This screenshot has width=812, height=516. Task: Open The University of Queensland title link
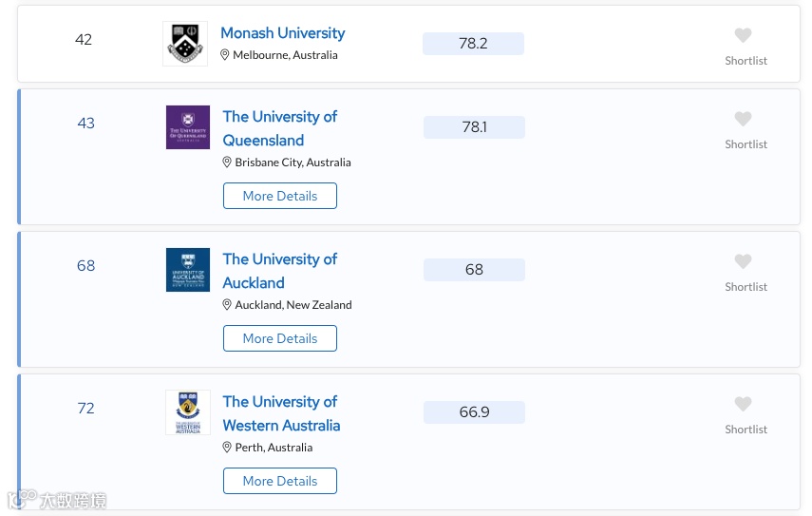pyautogui.click(x=279, y=128)
